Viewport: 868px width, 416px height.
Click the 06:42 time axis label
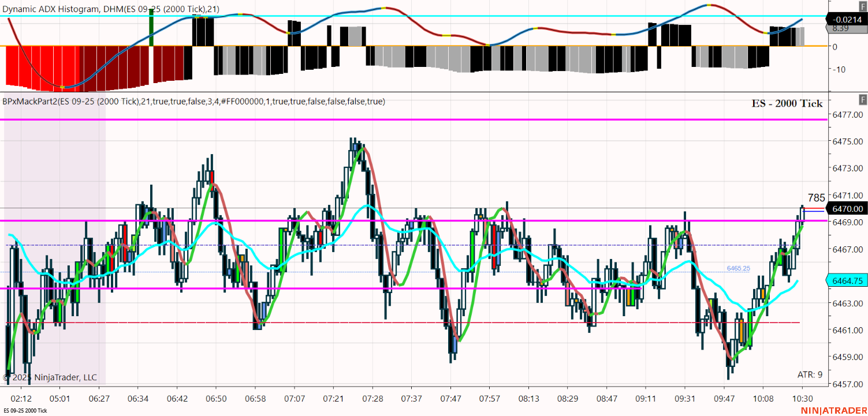tap(177, 398)
